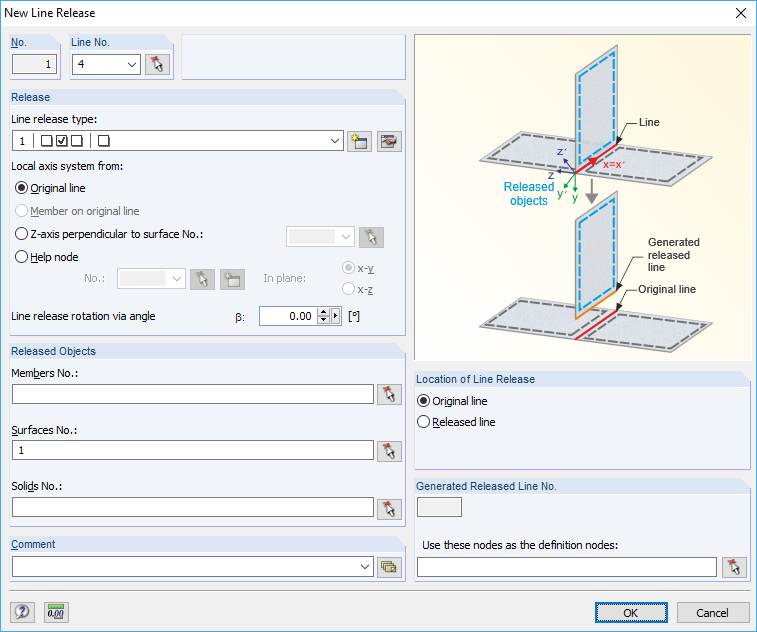Cancel the New Line Release dialog

pos(713,613)
